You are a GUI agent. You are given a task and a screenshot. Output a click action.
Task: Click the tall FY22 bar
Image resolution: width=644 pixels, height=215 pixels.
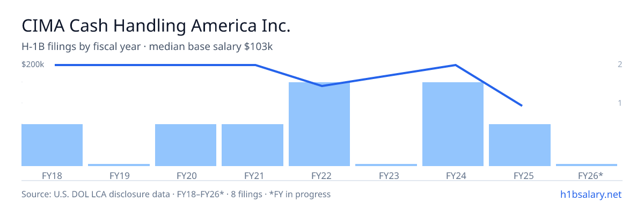click(x=319, y=124)
